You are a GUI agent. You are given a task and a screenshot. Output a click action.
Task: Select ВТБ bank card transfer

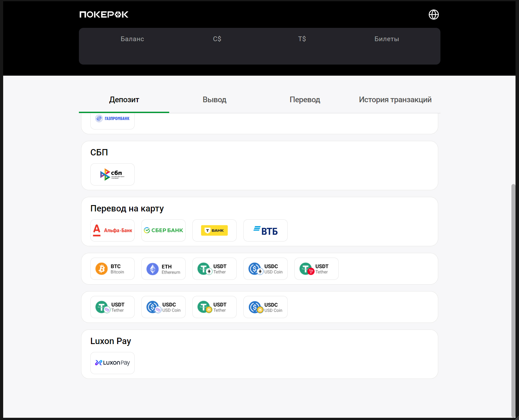(266, 230)
